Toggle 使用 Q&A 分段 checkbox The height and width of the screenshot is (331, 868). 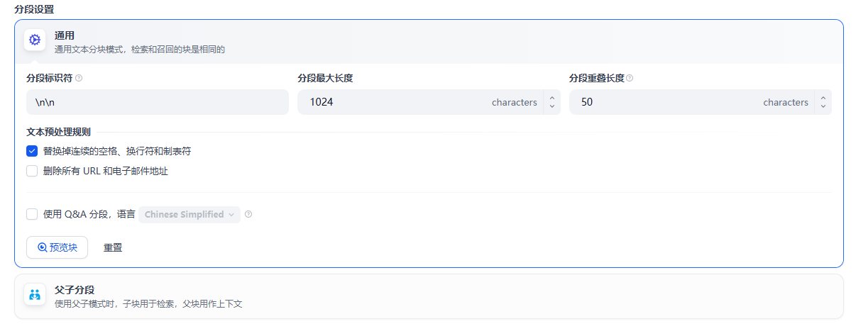[32, 214]
